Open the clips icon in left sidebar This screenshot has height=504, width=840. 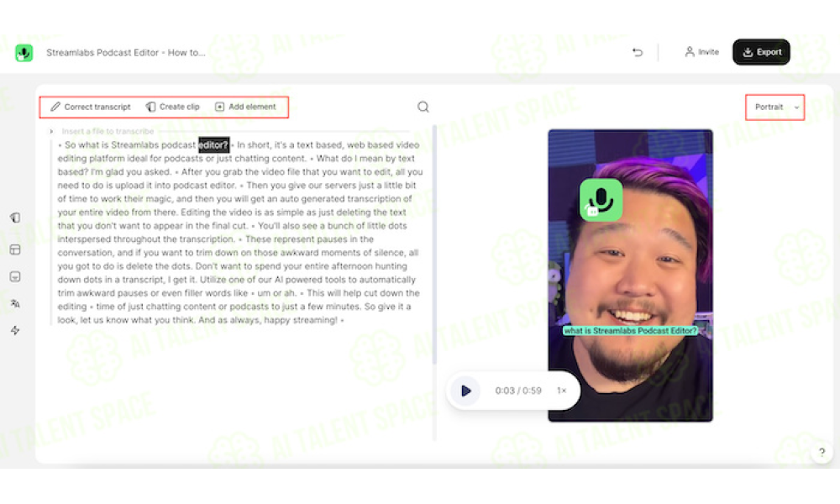[15, 218]
